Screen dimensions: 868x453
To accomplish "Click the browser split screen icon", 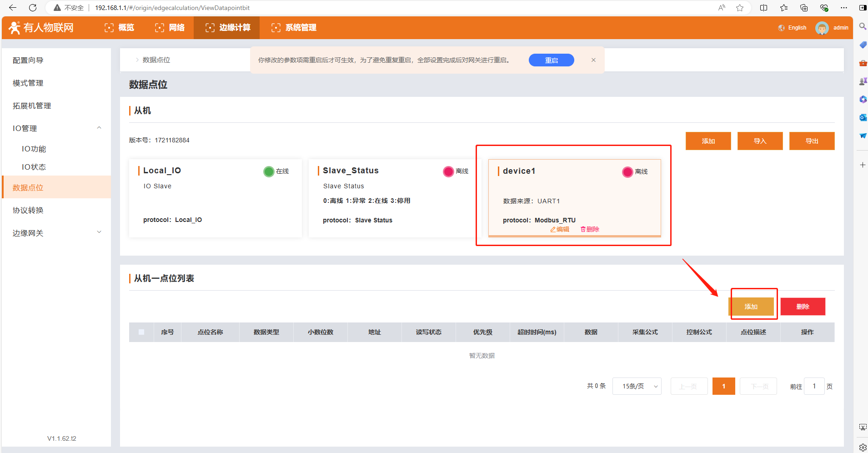I will tap(763, 8).
